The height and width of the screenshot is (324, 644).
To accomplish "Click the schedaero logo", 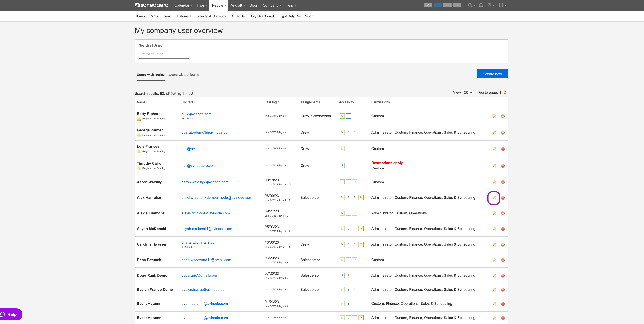I will point(151,5).
